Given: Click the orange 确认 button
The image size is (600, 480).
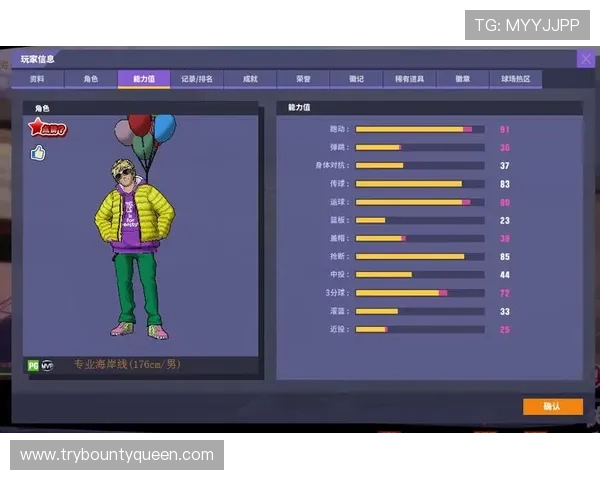Looking at the screenshot, I should click(553, 407).
